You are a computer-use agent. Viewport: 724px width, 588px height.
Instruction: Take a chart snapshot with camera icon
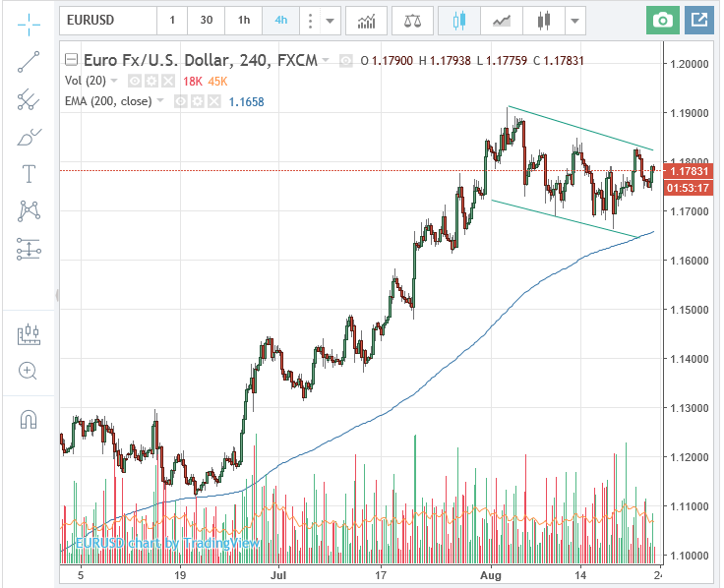pos(664,21)
